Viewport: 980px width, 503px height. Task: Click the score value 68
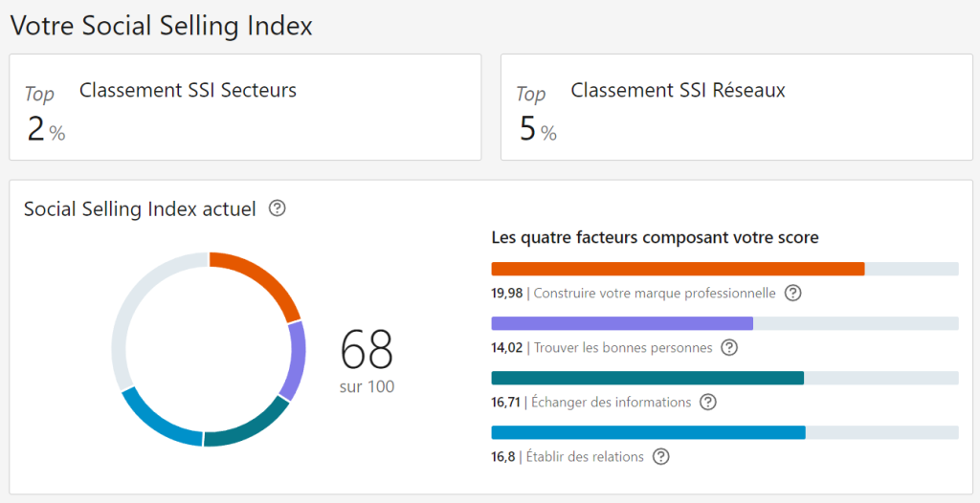point(367,349)
